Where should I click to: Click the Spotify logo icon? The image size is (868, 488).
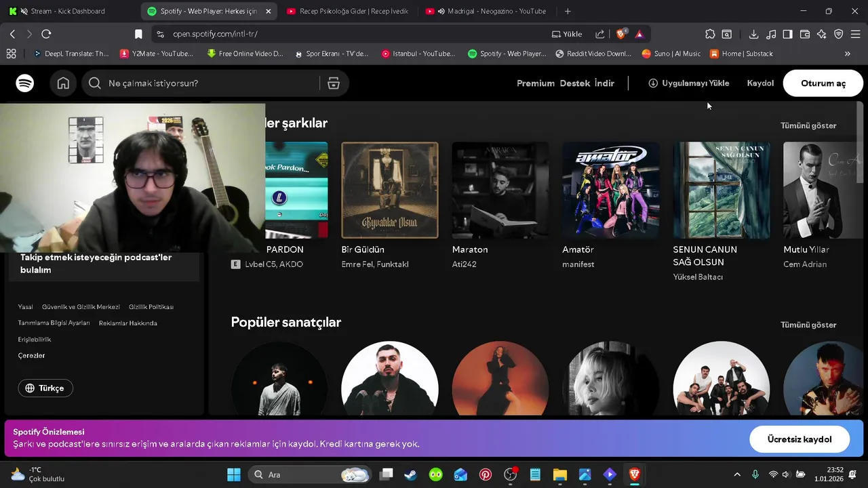pyautogui.click(x=25, y=83)
